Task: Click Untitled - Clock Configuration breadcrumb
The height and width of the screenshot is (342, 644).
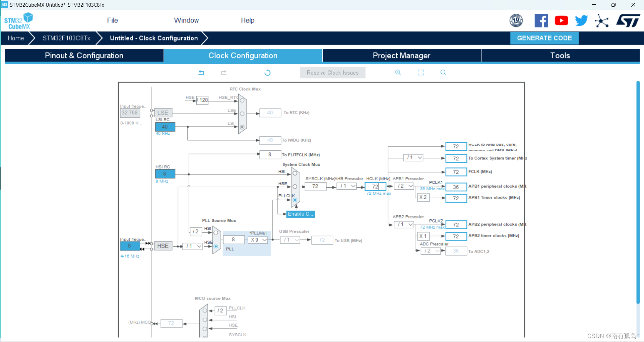Action: (x=154, y=38)
